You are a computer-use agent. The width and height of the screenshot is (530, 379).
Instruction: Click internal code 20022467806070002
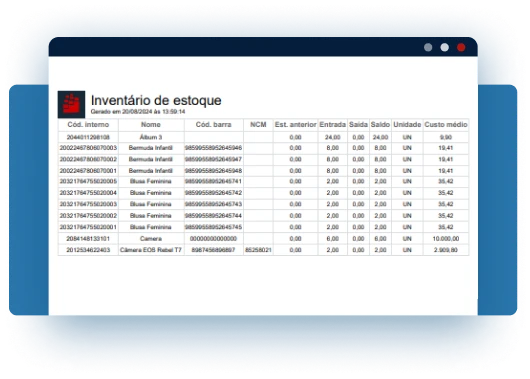tap(88, 159)
